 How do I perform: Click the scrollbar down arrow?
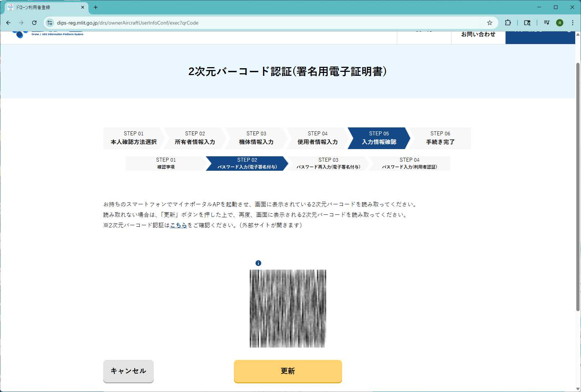pos(578,389)
